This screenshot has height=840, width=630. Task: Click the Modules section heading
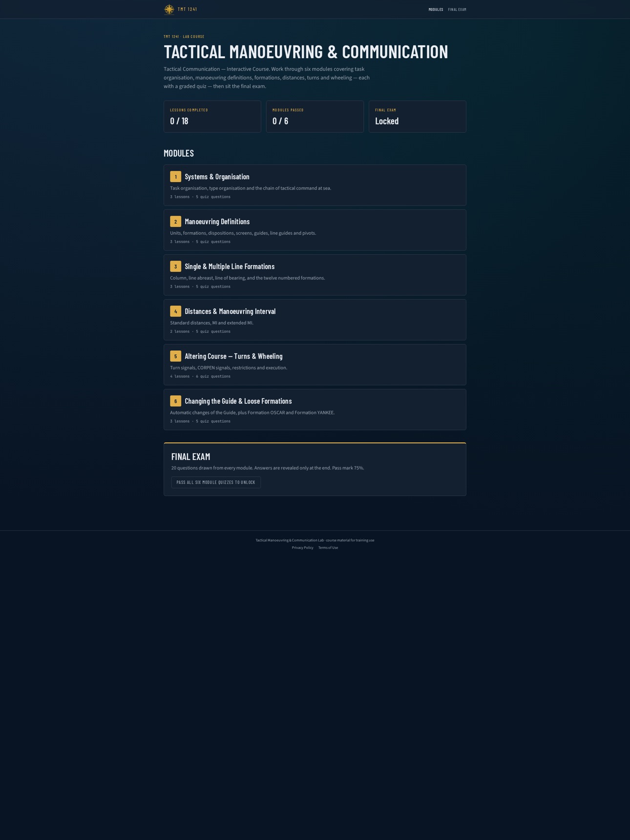(x=179, y=153)
